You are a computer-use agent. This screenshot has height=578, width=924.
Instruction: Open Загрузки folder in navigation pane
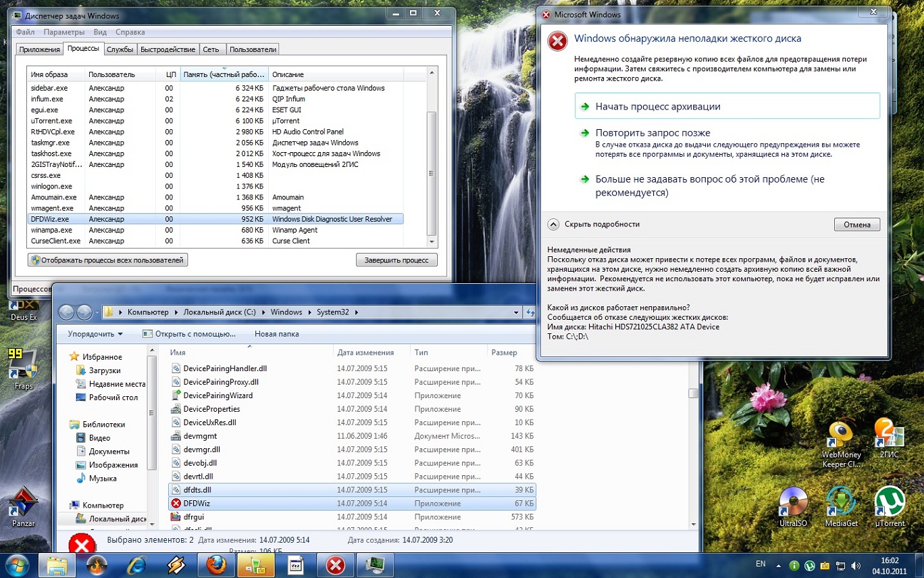click(x=105, y=370)
